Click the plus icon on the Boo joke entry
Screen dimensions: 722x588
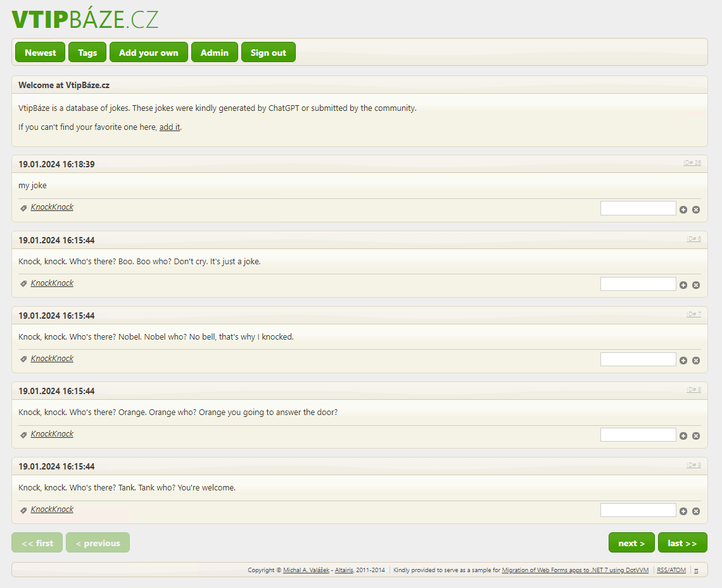[x=683, y=284]
